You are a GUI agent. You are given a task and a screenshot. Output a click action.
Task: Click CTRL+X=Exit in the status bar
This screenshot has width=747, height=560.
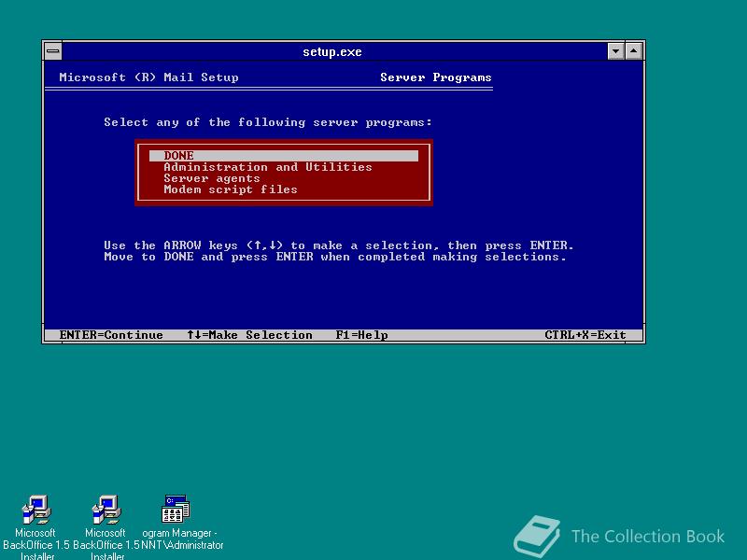585,335
